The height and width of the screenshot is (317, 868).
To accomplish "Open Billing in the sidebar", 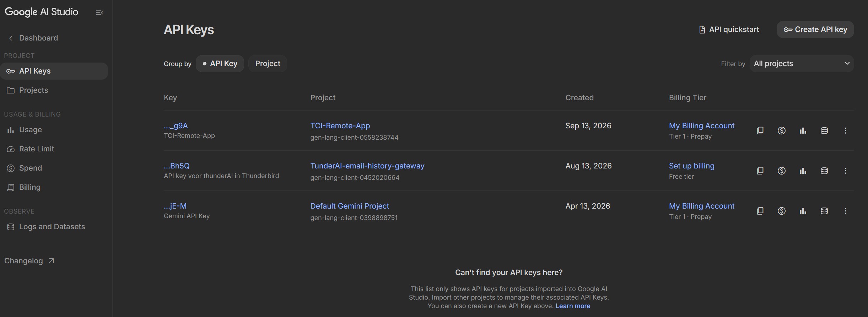I will pos(54,187).
